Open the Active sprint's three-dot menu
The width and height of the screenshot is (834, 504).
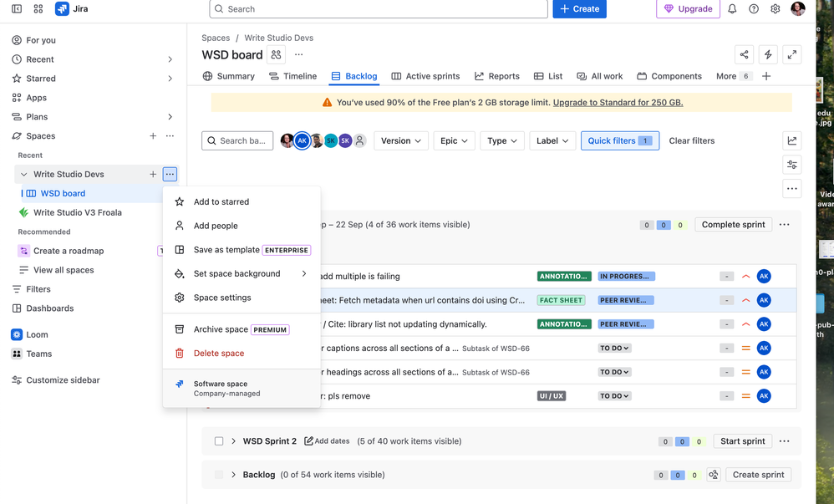784,225
